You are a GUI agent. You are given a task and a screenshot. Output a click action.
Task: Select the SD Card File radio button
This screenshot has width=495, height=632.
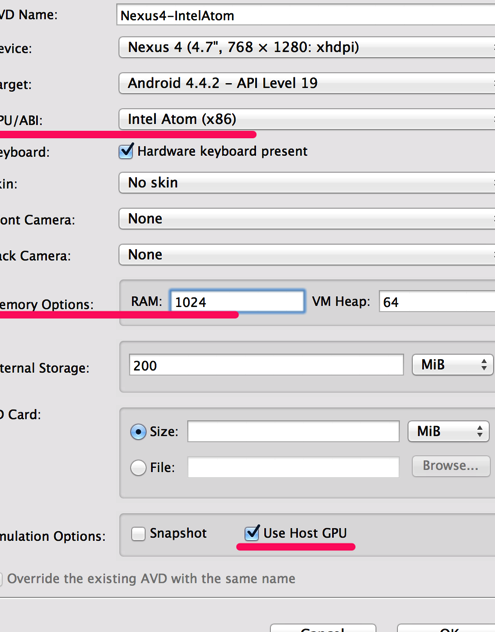(x=138, y=468)
